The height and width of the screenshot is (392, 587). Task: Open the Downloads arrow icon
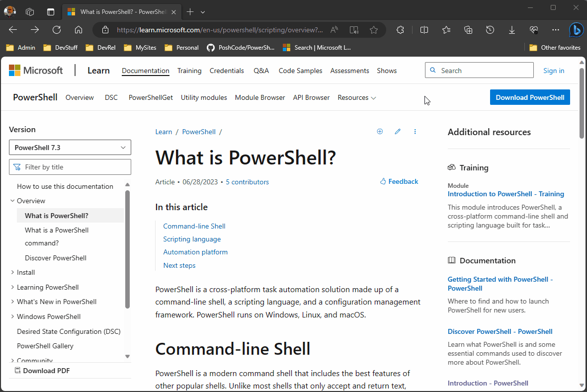(512, 30)
